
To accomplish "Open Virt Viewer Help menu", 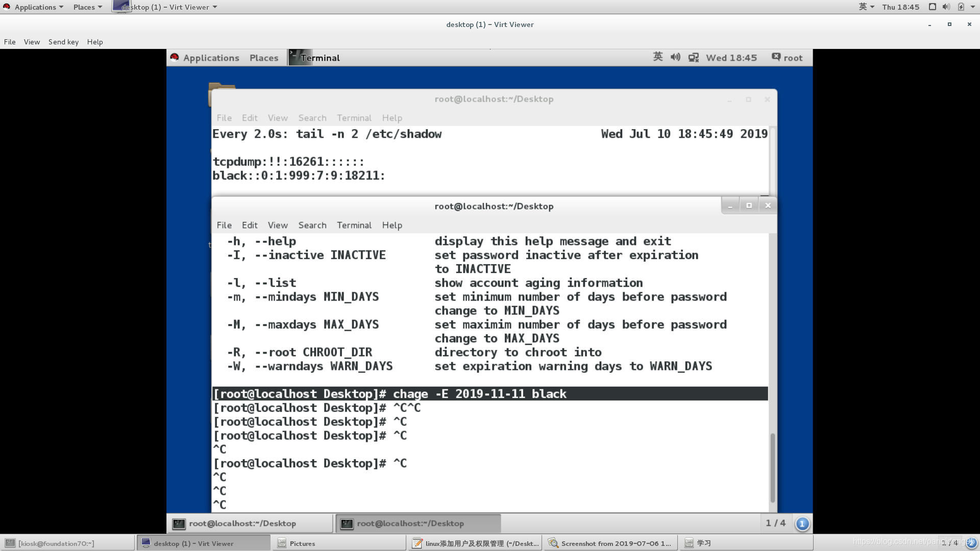I will click(x=95, y=42).
